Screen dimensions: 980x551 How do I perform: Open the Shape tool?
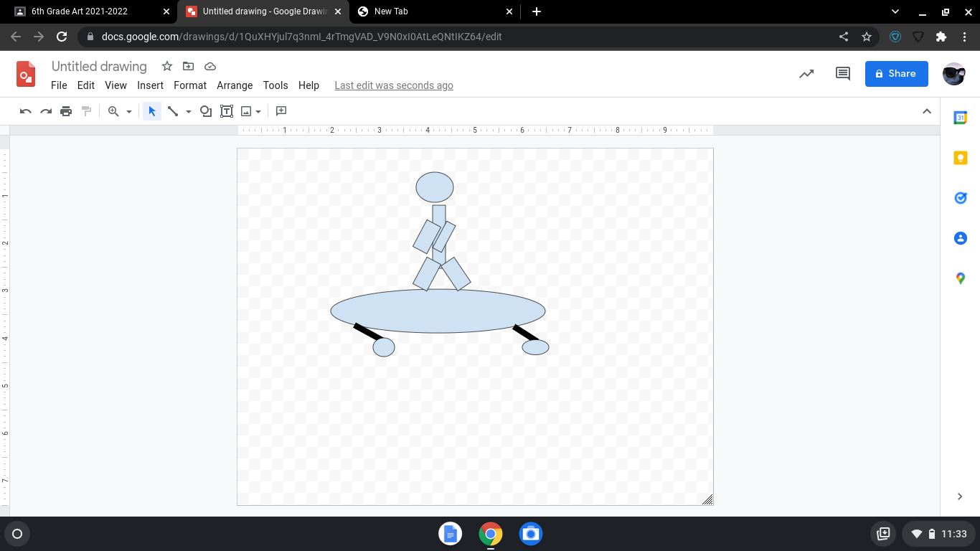pos(206,111)
